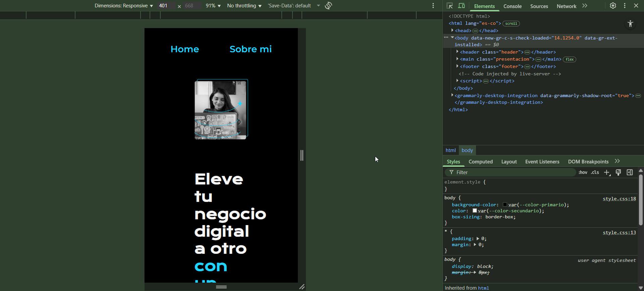The image size is (644, 291).
Task: Open the Dimensions Responsive dropdown
Action: (x=123, y=6)
